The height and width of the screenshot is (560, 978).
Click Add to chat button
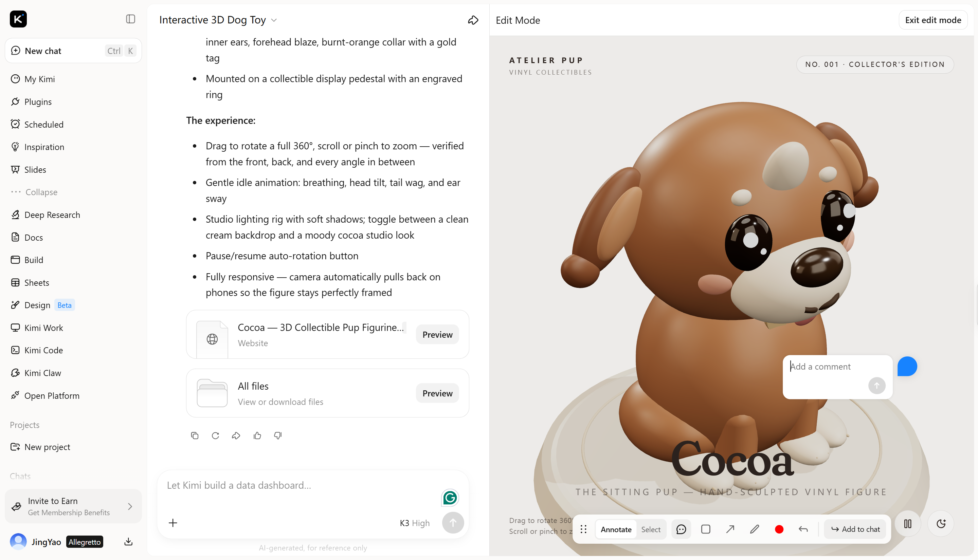coord(855,529)
